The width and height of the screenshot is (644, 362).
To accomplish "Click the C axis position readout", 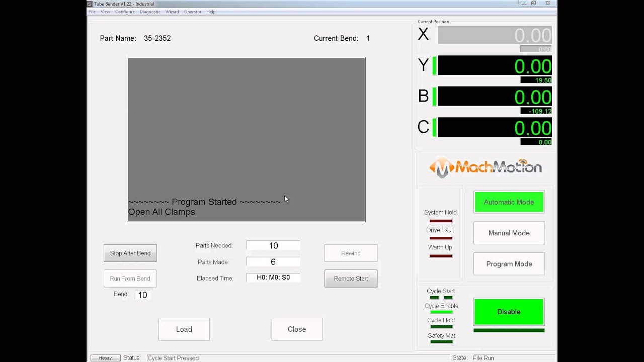I will click(x=495, y=128).
